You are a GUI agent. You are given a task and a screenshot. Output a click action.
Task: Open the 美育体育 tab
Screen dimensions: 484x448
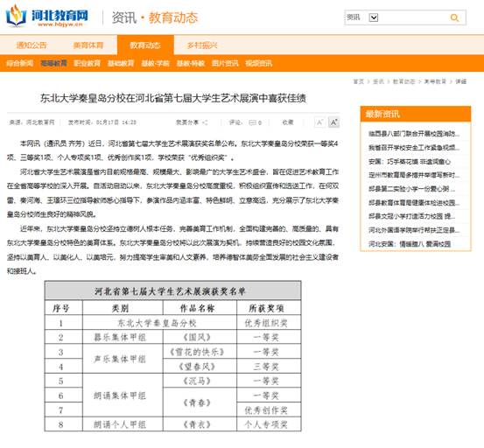click(88, 45)
